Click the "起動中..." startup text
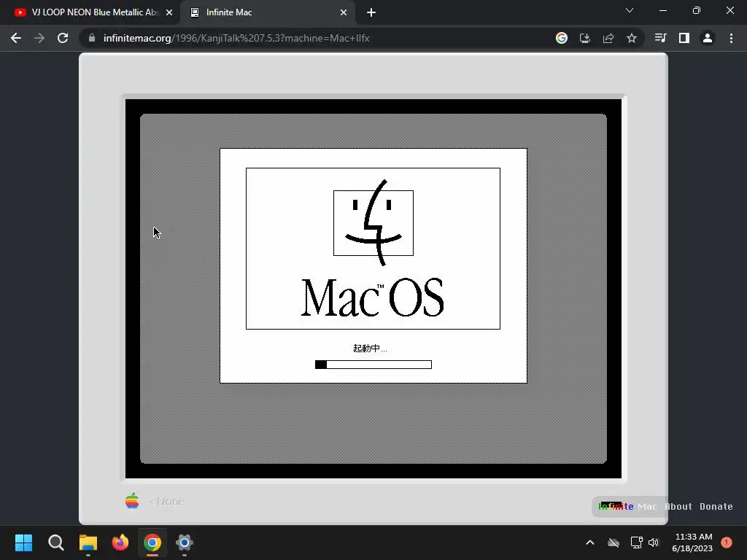 coord(370,348)
